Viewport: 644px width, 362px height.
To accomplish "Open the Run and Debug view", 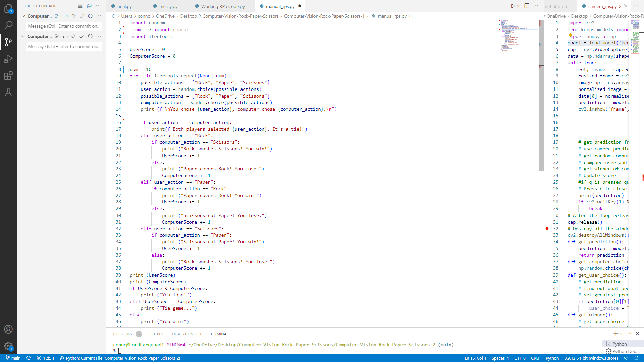I will click(8, 59).
